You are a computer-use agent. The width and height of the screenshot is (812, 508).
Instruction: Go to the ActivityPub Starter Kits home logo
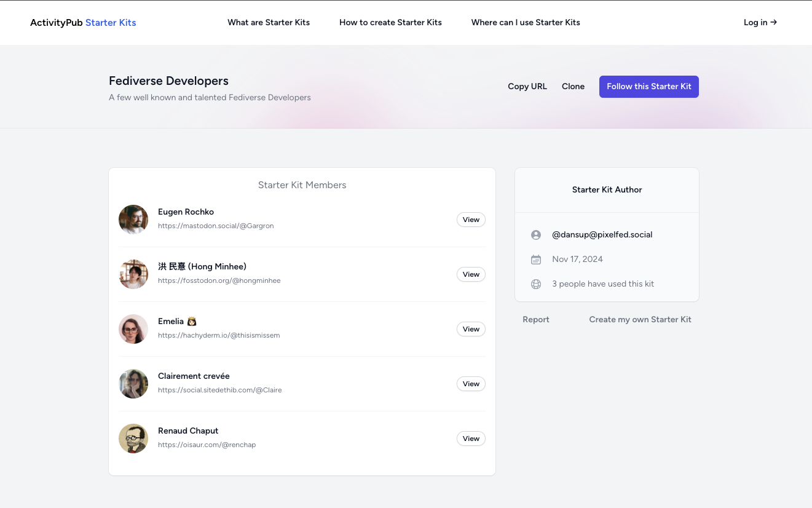click(83, 23)
